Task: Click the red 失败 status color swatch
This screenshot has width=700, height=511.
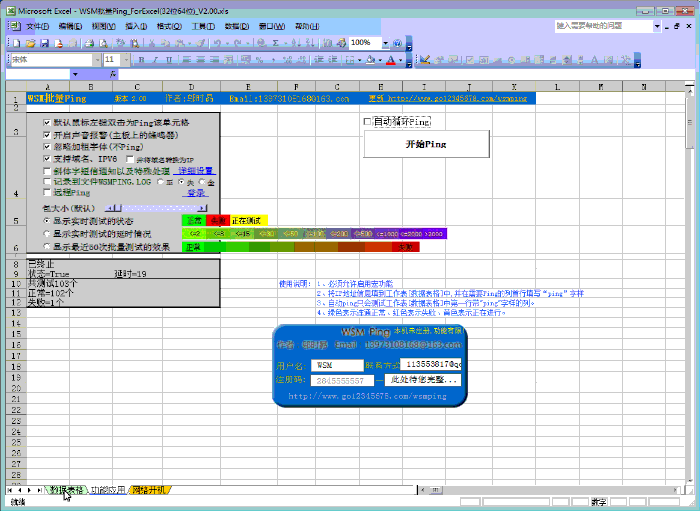Action: pyautogui.click(x=218, y=220)
